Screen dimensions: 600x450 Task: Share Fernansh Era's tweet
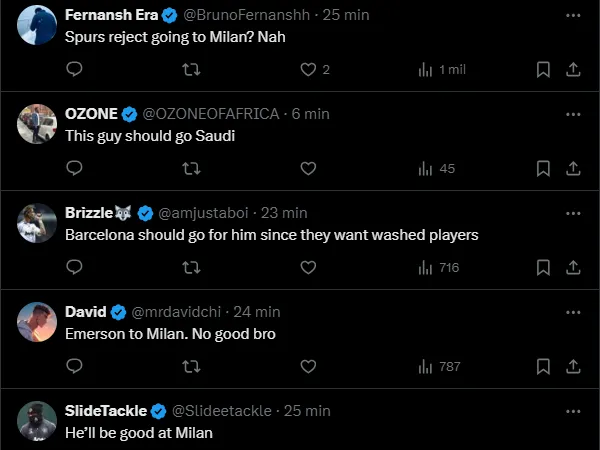573,69
